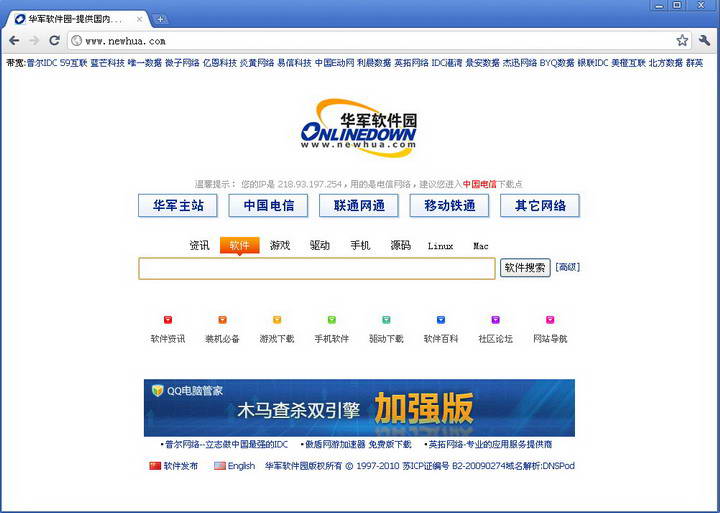Open the 软件发布 footer link

(181, 466)
